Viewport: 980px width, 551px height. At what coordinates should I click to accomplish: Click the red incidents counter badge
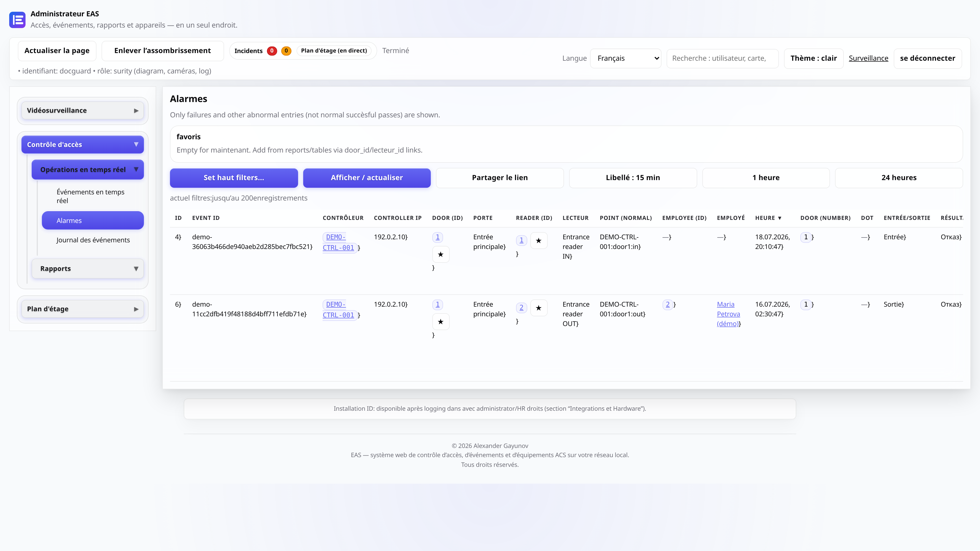coord(272,51)
